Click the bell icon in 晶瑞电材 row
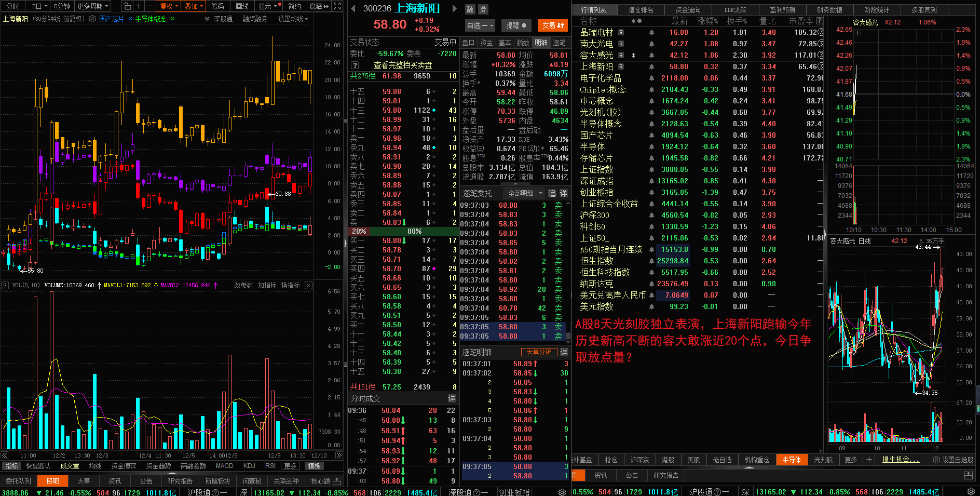980x496 pixels. [651, 32]
